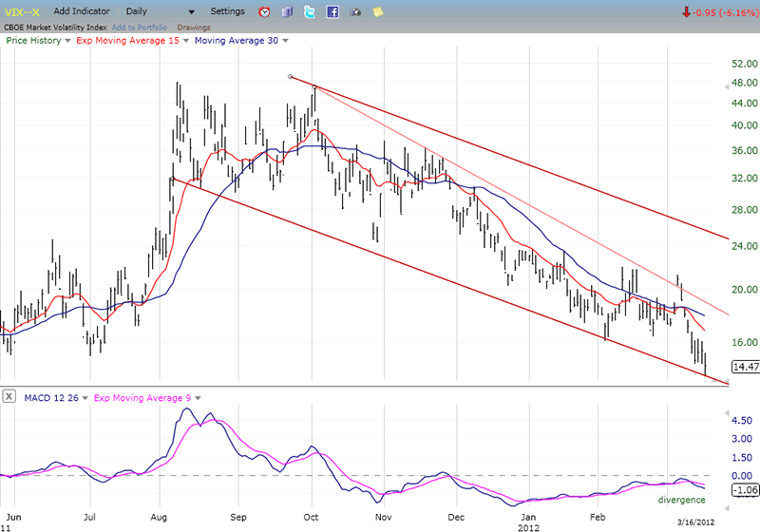Viewport: 760px width, 532px height.
Task: Click the camera snapshot icon
Action: coord(355,12)
